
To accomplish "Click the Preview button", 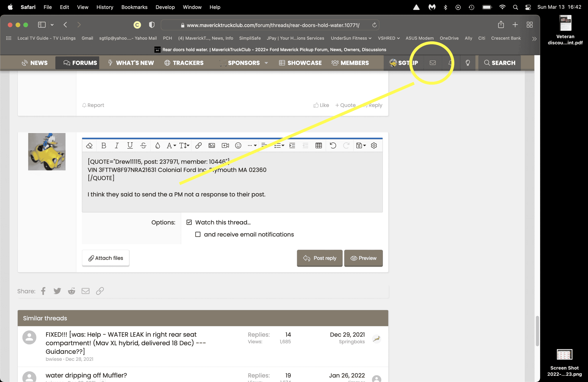I will coord(363,258).
